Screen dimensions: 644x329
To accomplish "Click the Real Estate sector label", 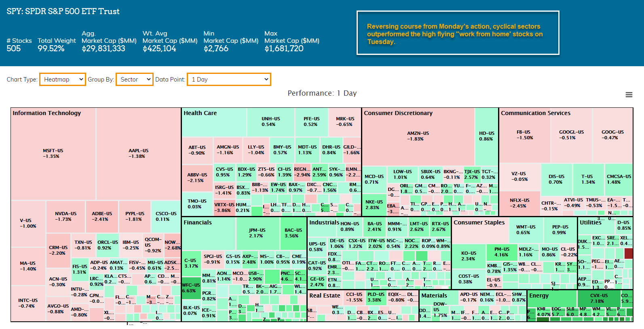I will click(325, 295).
